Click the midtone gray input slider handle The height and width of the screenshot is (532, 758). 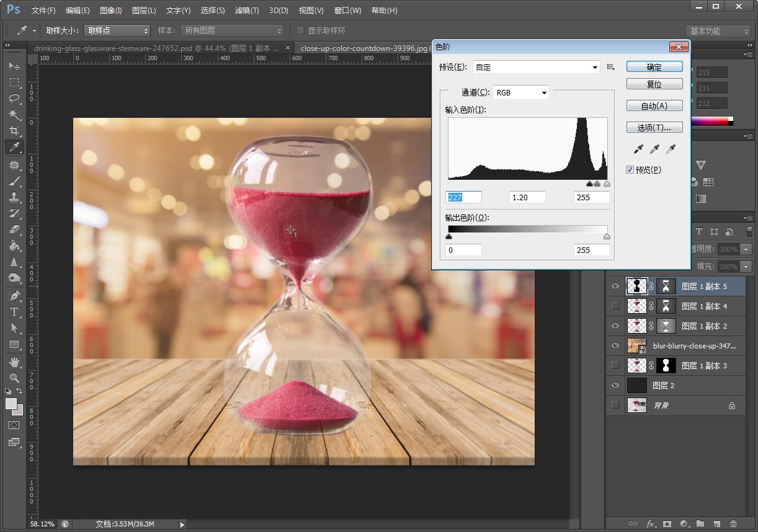coord(597,184)
